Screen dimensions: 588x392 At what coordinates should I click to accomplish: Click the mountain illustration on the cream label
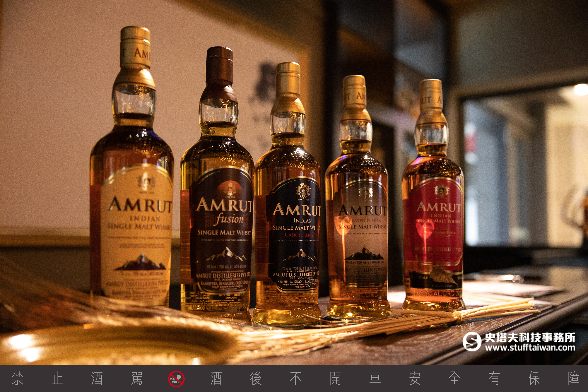(x=140, y=262)
